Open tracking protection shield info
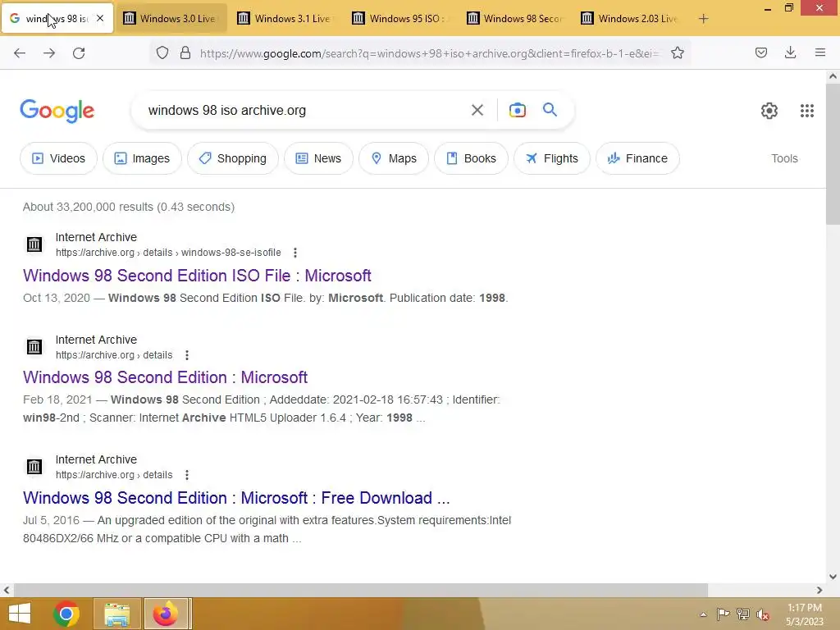This screenshot has height=630, width=840. click(x=162, y=52)
